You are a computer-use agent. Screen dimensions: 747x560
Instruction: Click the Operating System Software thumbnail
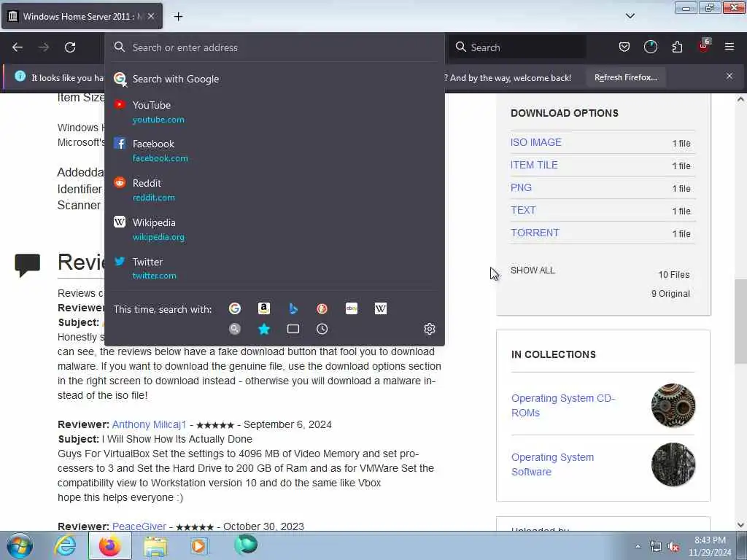[673, 464]
